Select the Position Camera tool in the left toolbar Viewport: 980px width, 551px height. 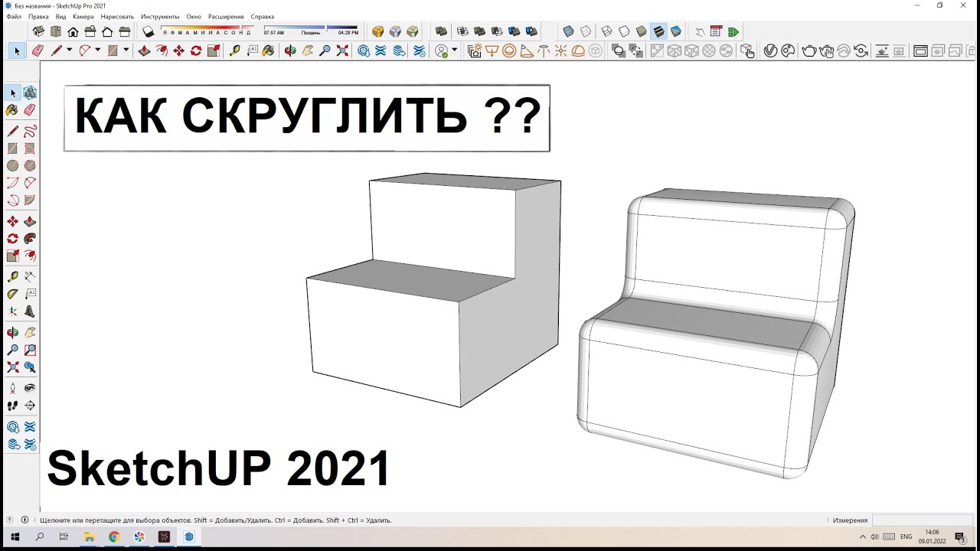tap(13, 388)
